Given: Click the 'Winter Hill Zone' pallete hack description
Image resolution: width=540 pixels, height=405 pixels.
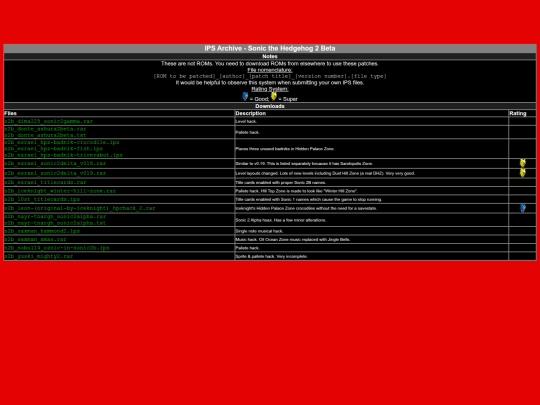Looking at the screenshot, I should [x=297, y=191].
